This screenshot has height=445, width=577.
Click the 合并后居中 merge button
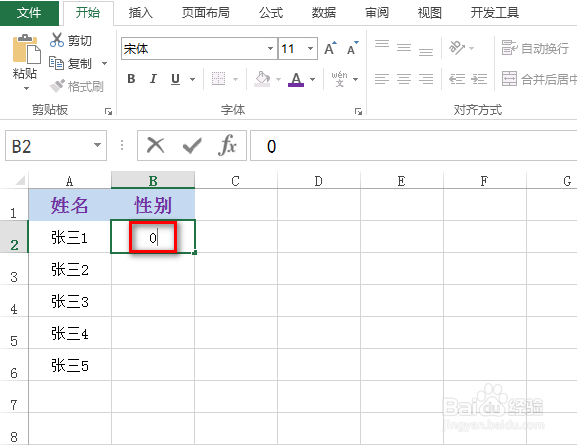tap(539, 79)
